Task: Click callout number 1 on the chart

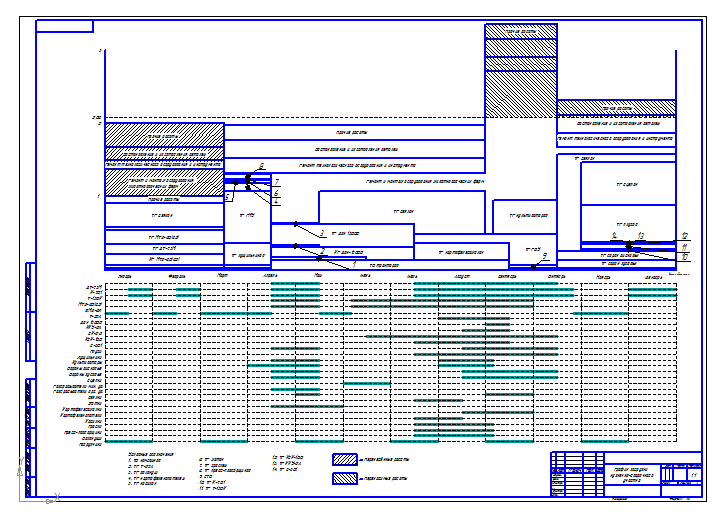Action: [x=354, y=264]
